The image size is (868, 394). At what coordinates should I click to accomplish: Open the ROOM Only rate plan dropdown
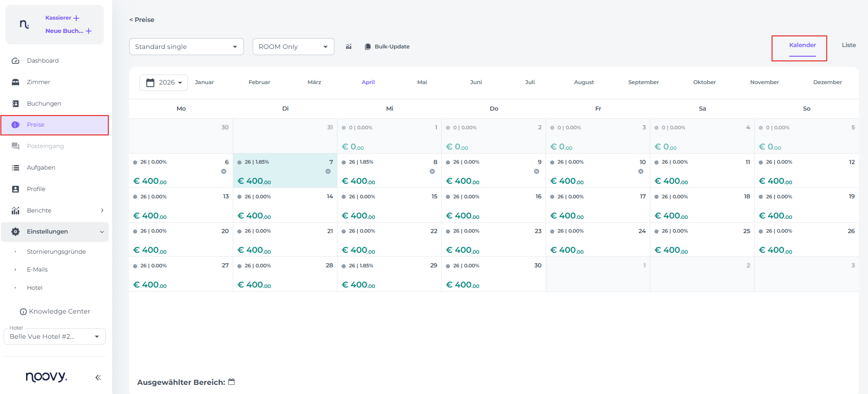[293, 47]
